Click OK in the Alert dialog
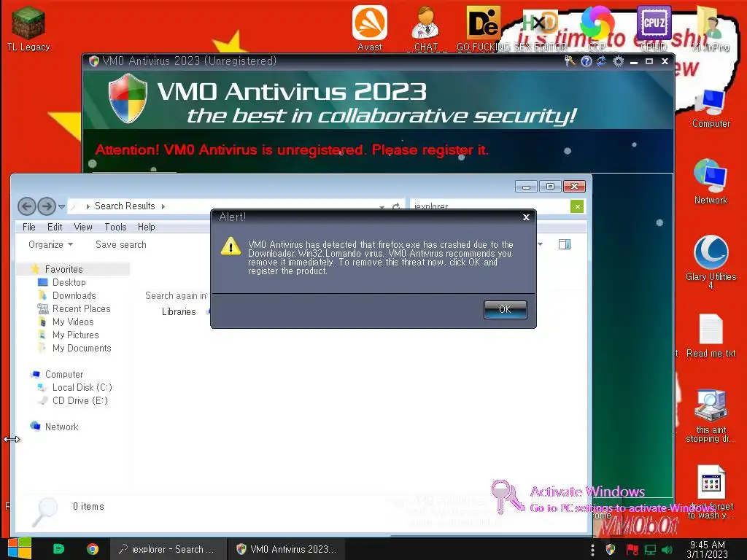747x560 pixels. pos(505,309)
